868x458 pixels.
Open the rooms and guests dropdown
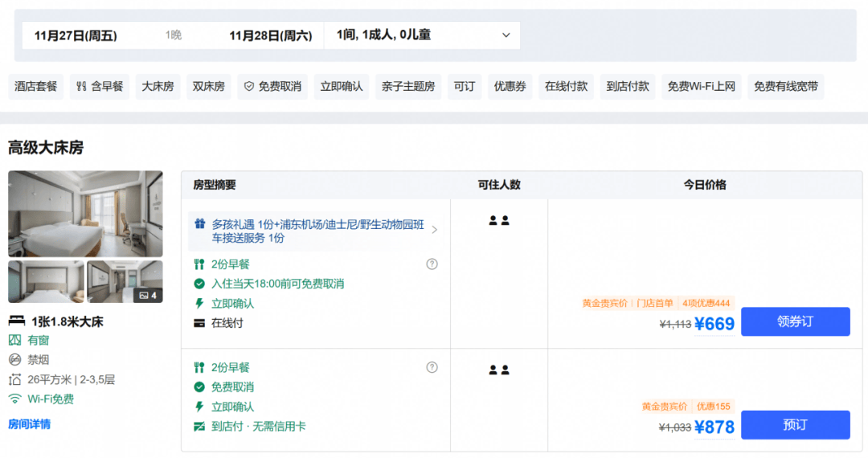click(422, 35)
